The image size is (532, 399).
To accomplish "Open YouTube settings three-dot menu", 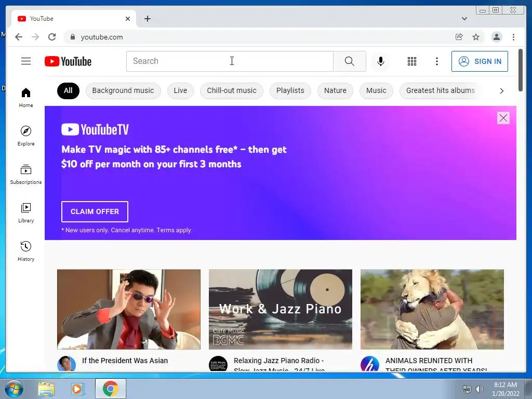I will (x=436, y=61).
